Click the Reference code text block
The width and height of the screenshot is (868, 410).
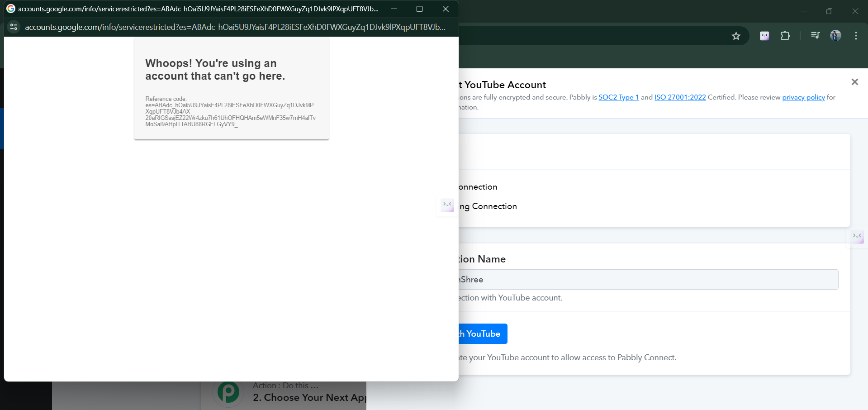[231, 112]
